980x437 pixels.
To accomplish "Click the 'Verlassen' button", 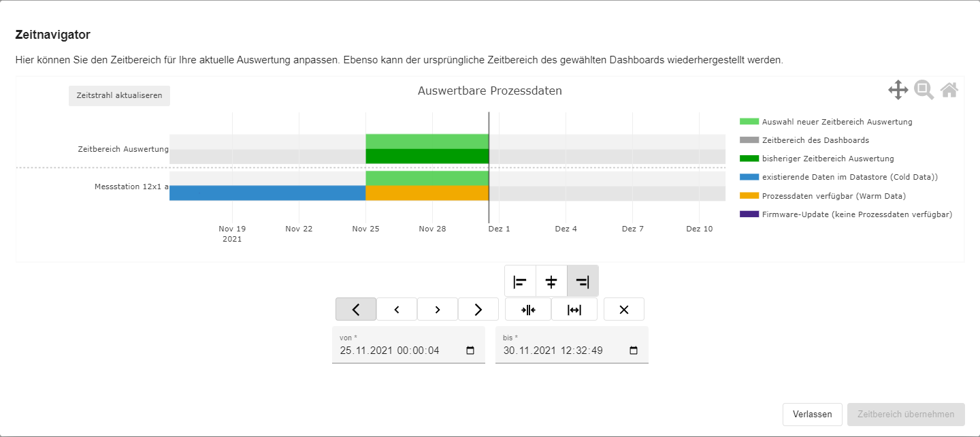I will [x=812, y=414].
